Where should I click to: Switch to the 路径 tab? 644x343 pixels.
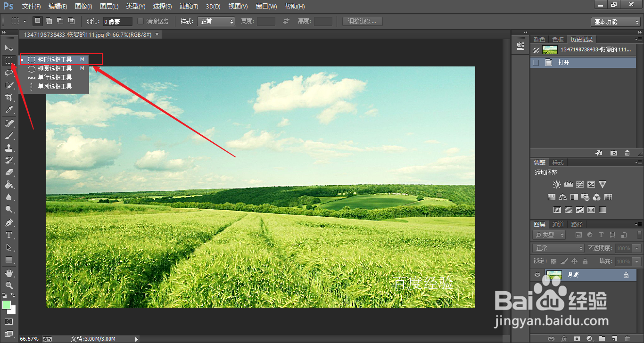pos(576,224)
